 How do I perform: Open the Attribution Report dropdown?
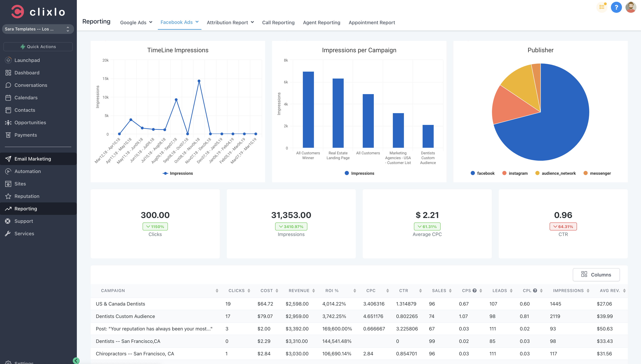pos(230,22)
